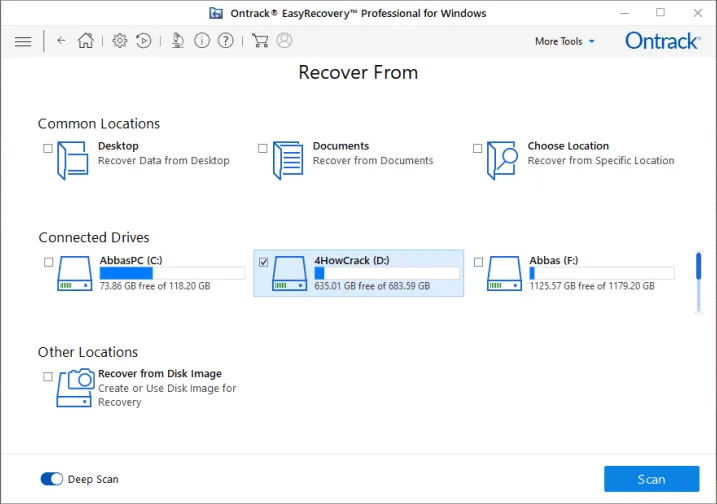Close the EasyRecovery window
The width and height of the screenshot is (717, 504).
(x=697, y=13)
